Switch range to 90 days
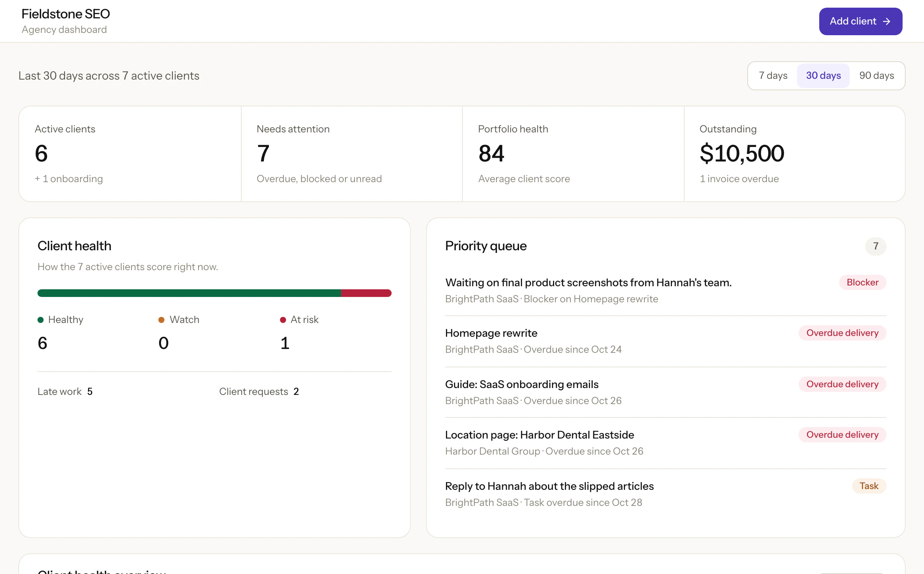This screenshot has width=924, height=574. [x=877, y=75]
